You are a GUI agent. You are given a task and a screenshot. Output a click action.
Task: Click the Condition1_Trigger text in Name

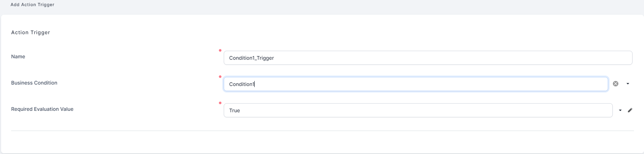click(x=251, y=58)
